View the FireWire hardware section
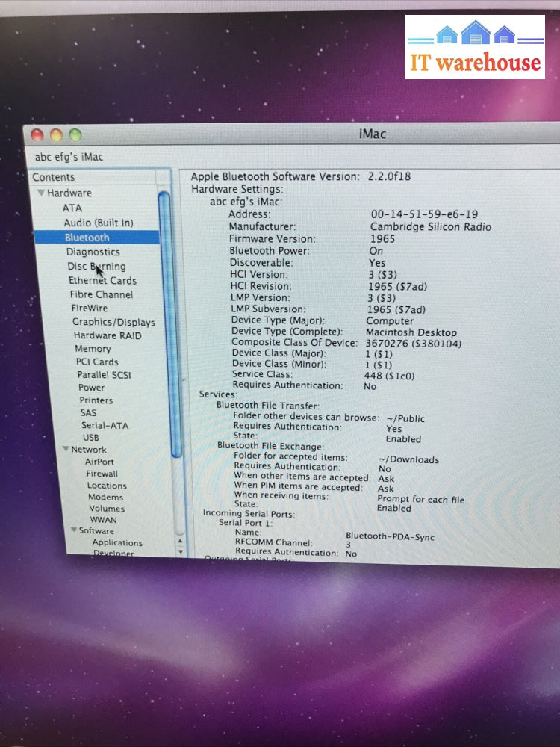560x747 pixels. [89, 309]
